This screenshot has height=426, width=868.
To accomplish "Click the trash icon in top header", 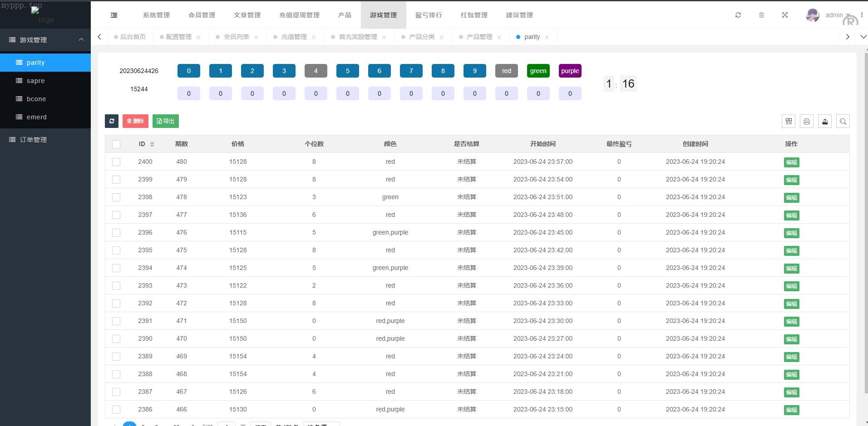I will coord(761,15).
